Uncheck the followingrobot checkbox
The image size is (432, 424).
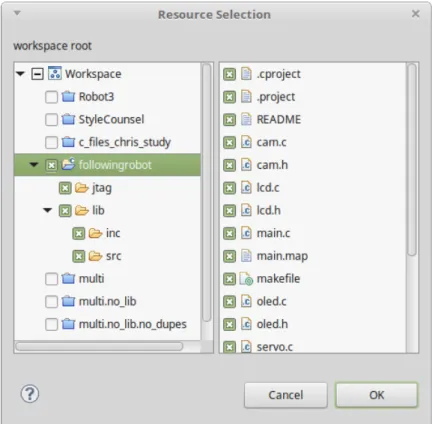coord(51,165)
